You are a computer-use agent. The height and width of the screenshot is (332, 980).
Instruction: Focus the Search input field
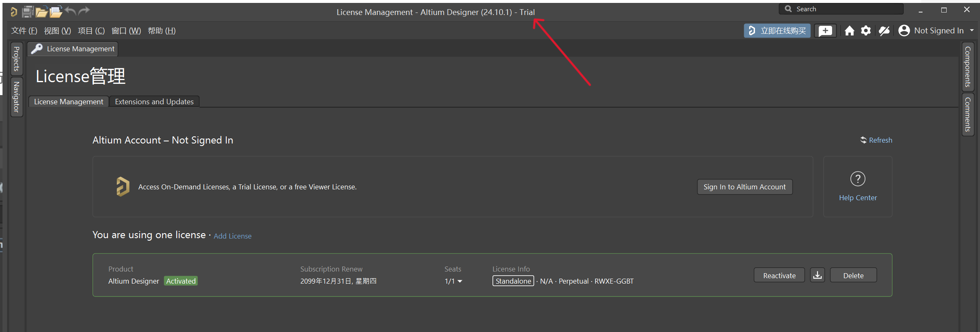(x=841, y=9)
